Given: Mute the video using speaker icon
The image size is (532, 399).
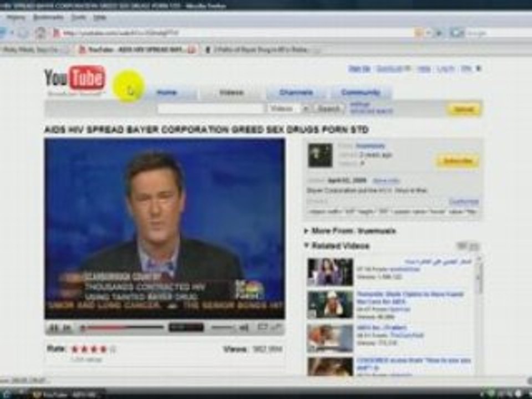Looking at the screenshot, I should click(x=244, y=328).
